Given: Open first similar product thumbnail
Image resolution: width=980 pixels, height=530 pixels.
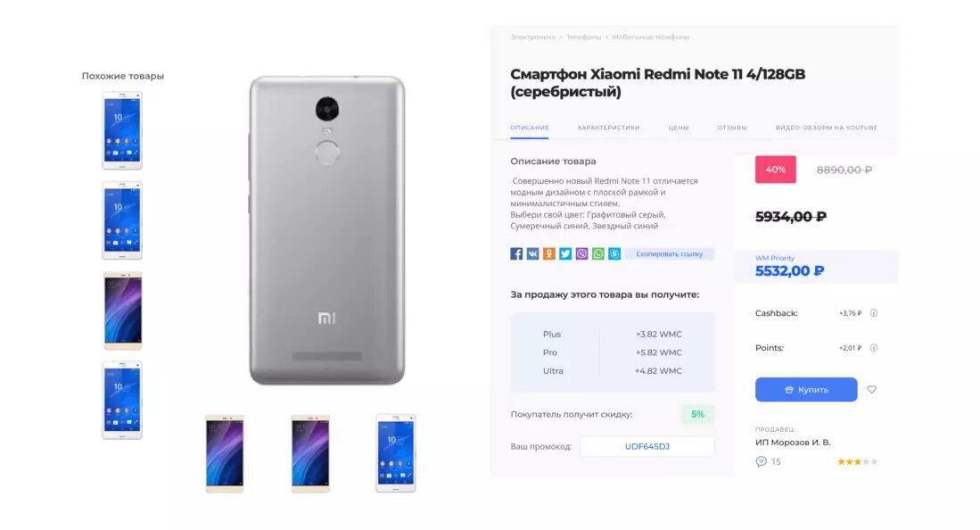Looking at the screenshot, I should click(x=122, y=130).
